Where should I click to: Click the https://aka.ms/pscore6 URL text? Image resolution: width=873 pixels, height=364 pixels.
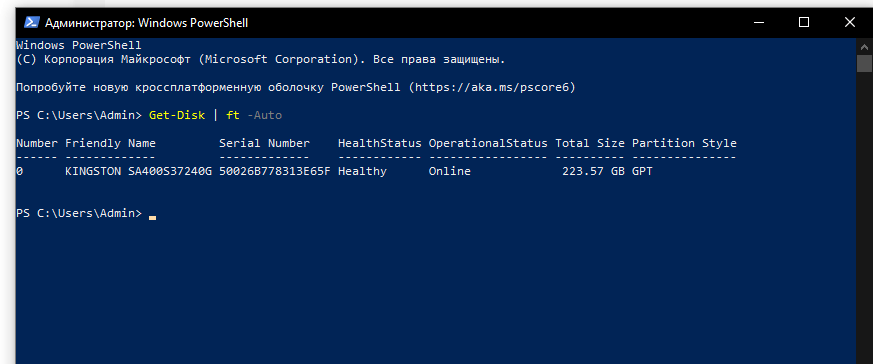[x=492, y=87]
